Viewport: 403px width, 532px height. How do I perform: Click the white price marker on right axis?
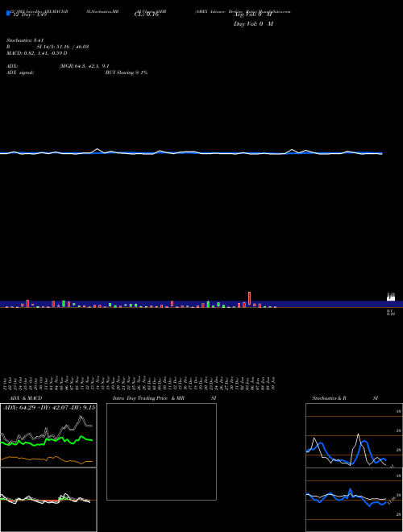point(391,297)
